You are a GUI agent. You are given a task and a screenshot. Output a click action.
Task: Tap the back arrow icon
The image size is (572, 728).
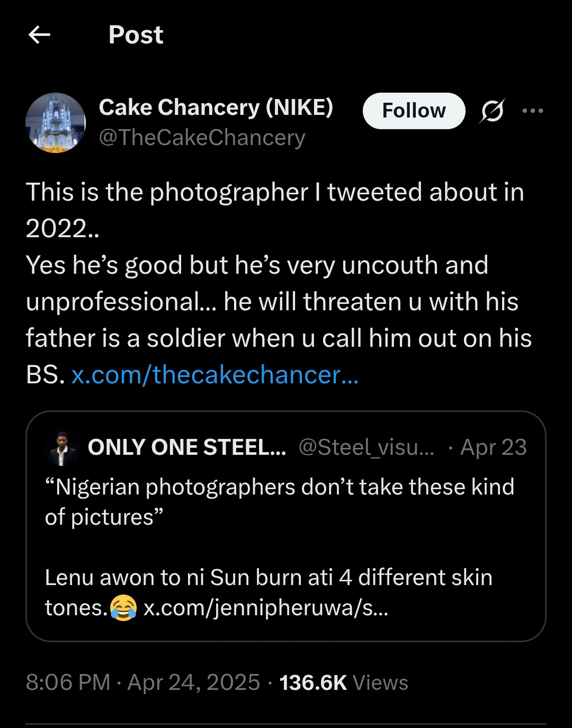(x=39, y=35)
